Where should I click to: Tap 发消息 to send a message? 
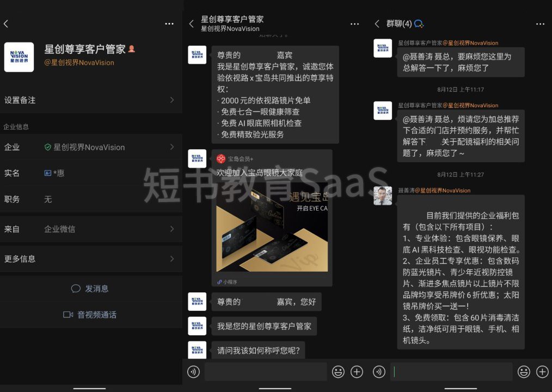(91, 289)
